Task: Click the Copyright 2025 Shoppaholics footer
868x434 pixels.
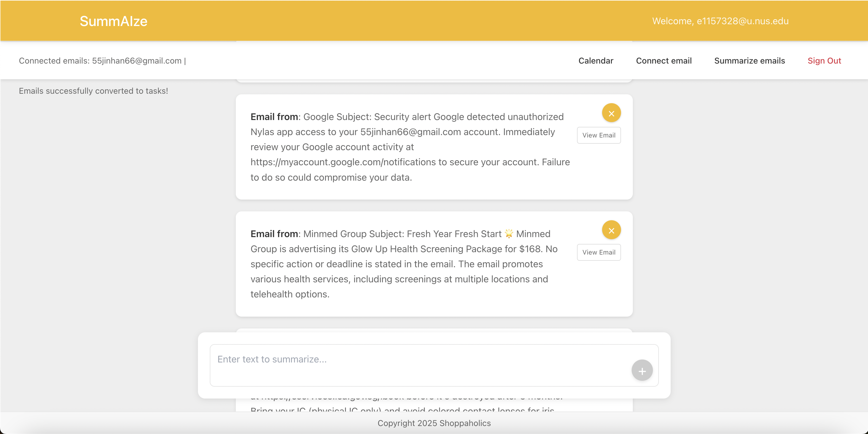Action: click(x=434, y=423)
